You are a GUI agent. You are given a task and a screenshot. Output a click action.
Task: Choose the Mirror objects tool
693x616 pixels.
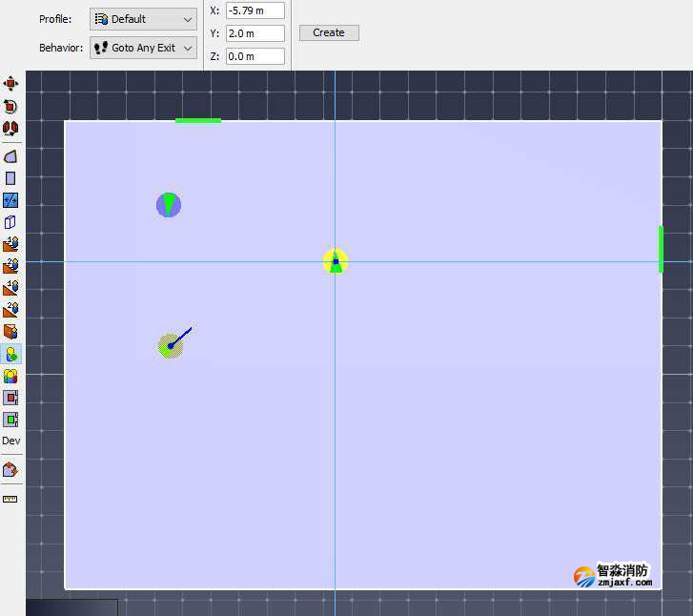click(10, 129)
